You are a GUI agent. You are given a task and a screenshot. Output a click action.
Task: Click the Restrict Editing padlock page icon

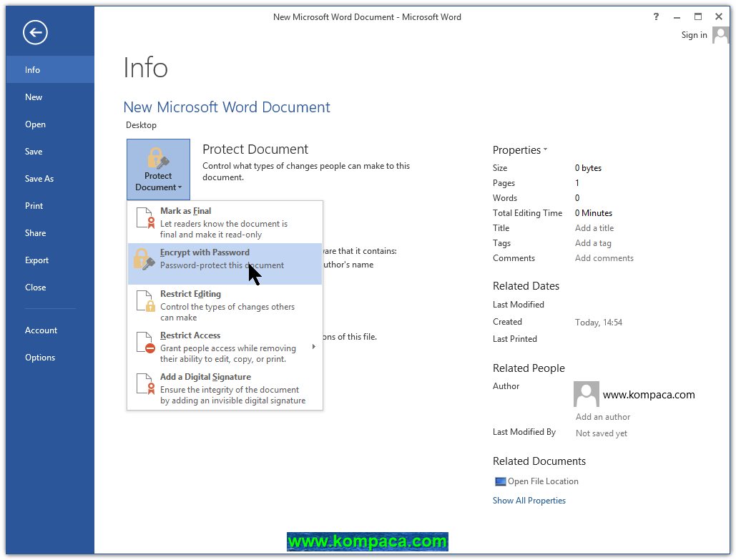click(145, 301)
